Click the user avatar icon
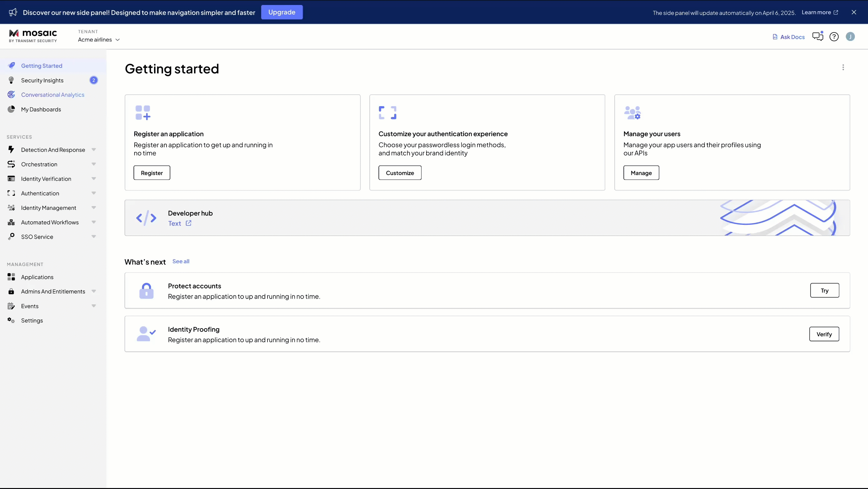Image resolution: width=868 pixels, height=489 pixels. 850,37
